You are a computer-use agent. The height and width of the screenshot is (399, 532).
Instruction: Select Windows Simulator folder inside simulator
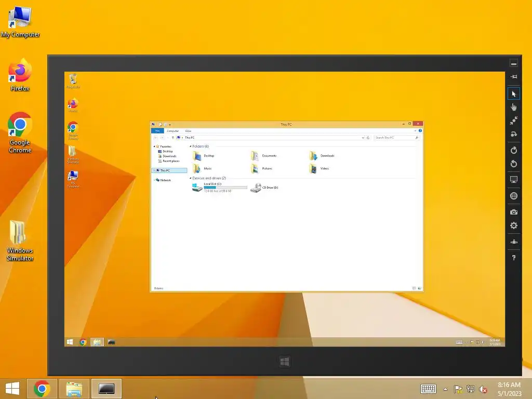pyautogui.click(x=73, y=155)
